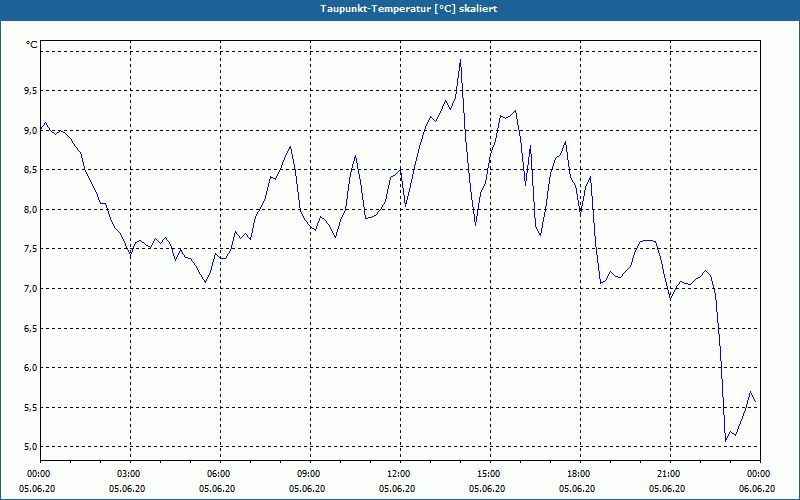Click the '15:00' time label
This screenshot has height=500, width=800.
click(x=490, y=474)
